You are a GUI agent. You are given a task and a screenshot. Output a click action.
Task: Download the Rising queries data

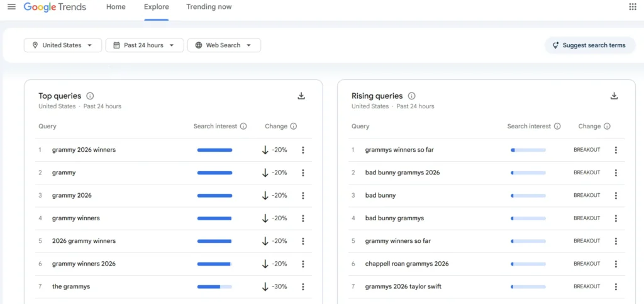[x=614, y=96]
